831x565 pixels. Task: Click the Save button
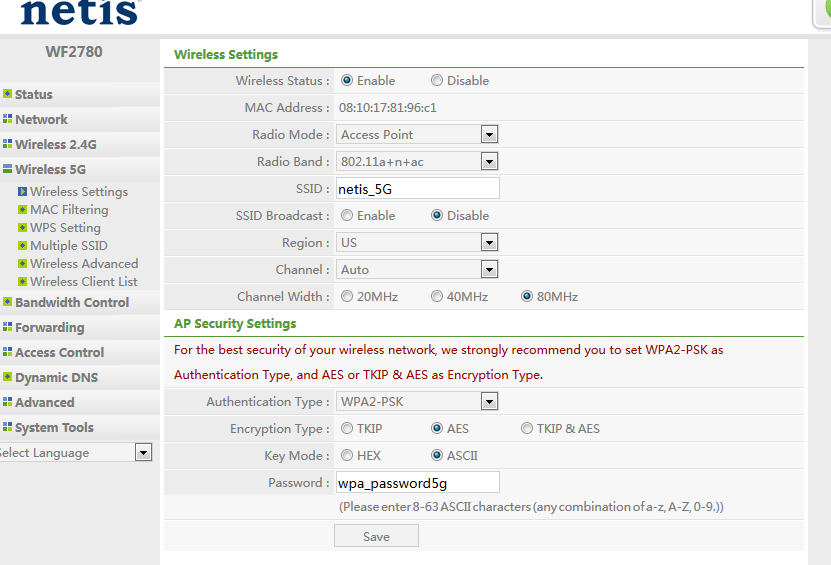[x=376, y=536]
